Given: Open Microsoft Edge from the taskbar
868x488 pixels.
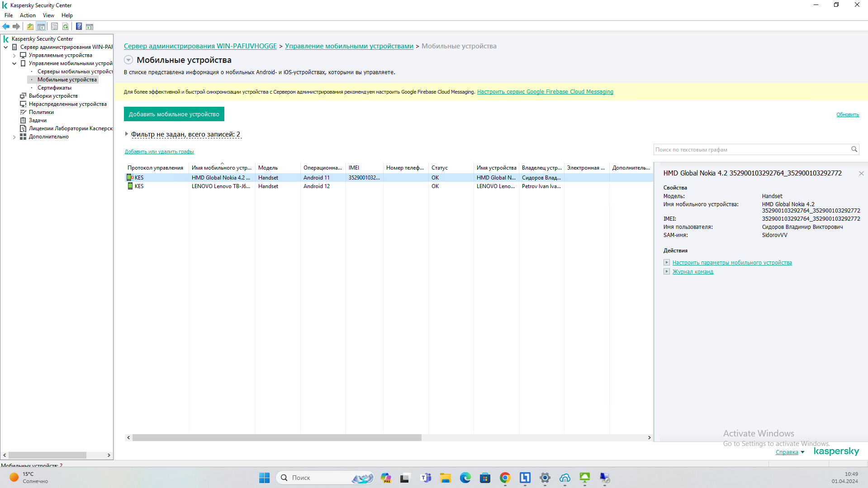Looking at the screenshot, I should pyautogui.click(x=465, y=478).
